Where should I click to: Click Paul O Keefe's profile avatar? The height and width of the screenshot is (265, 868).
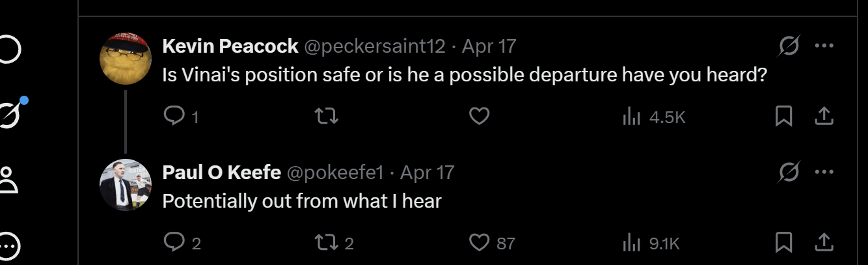pyautogui.click(x=126, y=185)
